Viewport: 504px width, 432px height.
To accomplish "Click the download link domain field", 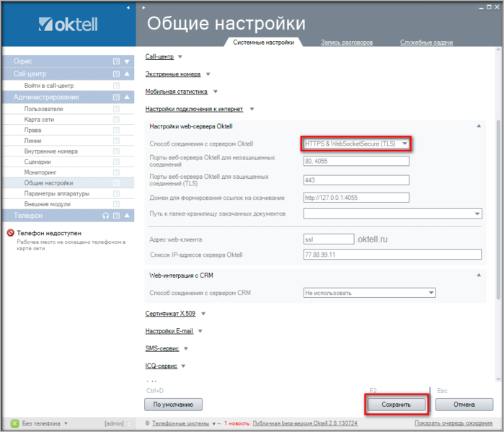I will pyautogui.click(x=356, y=198).
